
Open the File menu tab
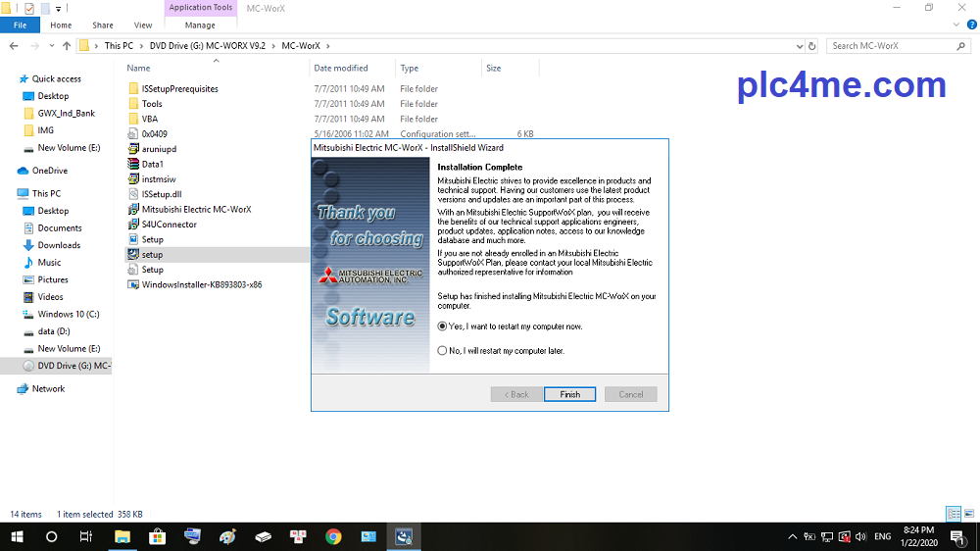[x=20, y=25]
